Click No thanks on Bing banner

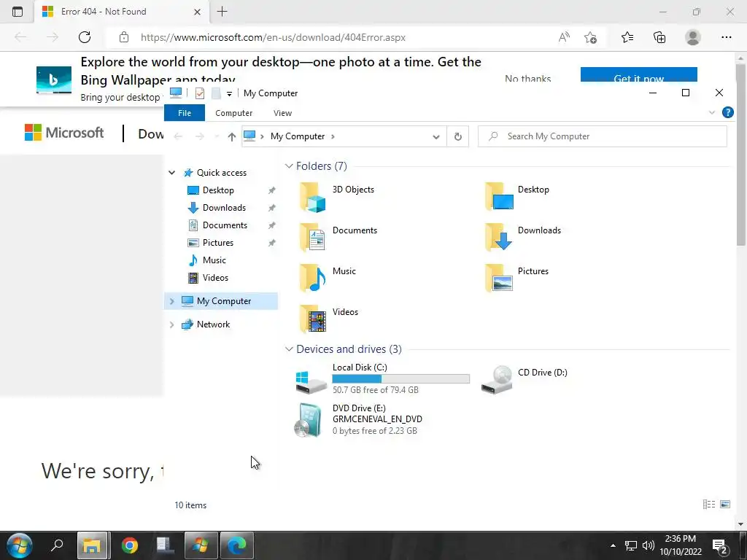(527, 79)
